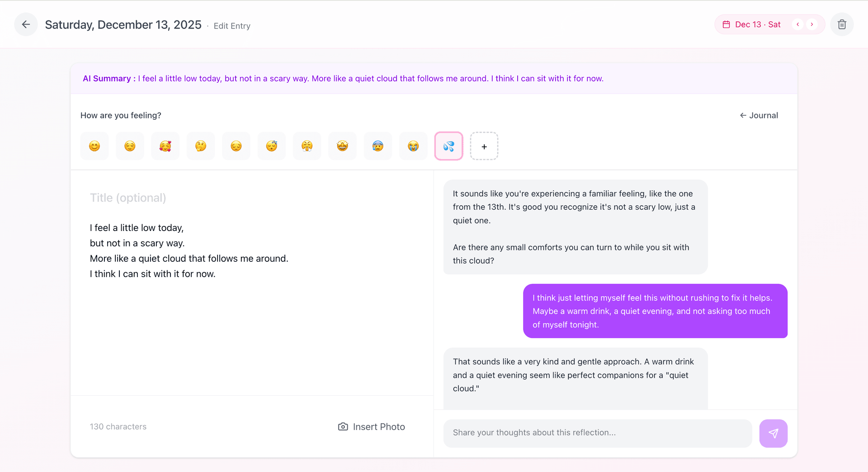
Task: Toggle the sweat droplets mood
Action: click(448, 146)
